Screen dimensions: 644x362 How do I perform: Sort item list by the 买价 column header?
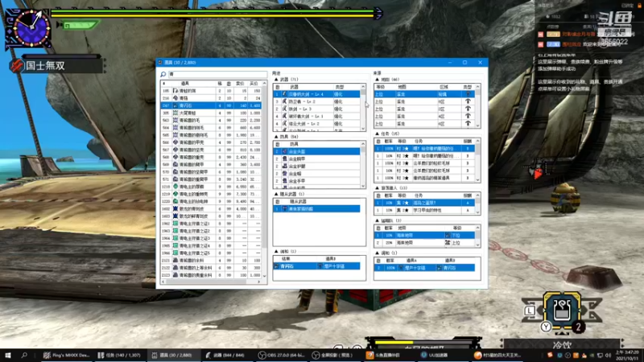(x=254, y=84)
